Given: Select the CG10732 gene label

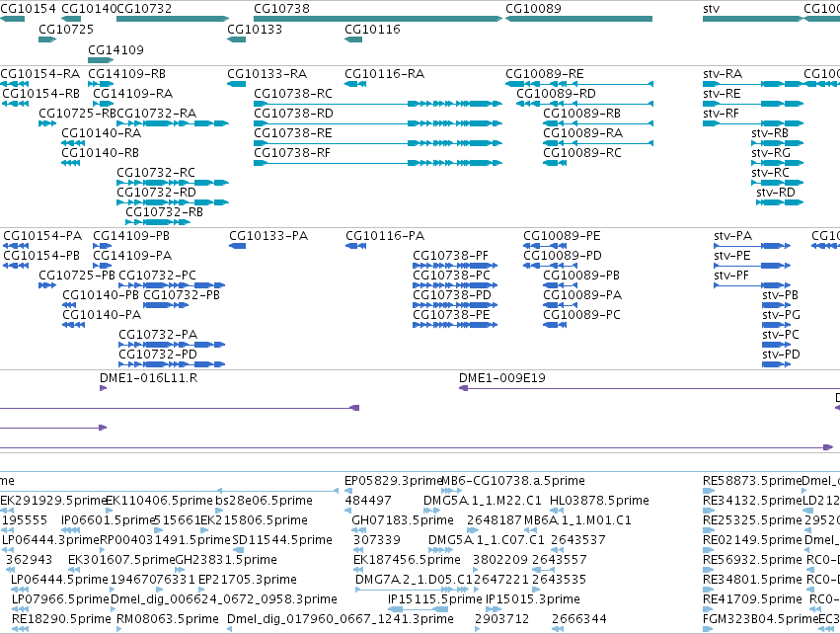Looking at the screenshot, I should tap(144, 9).
